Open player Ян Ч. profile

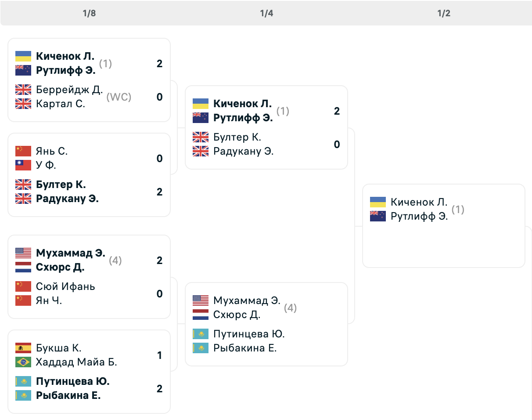pos(49,301)
